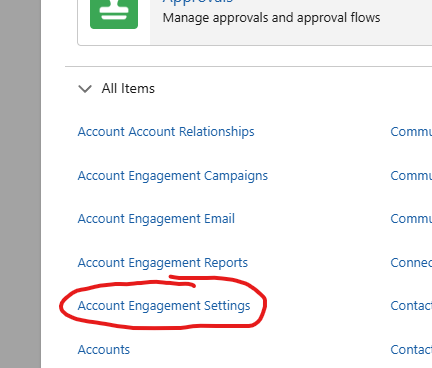Open the Accounts link

[x=104, y=350]
